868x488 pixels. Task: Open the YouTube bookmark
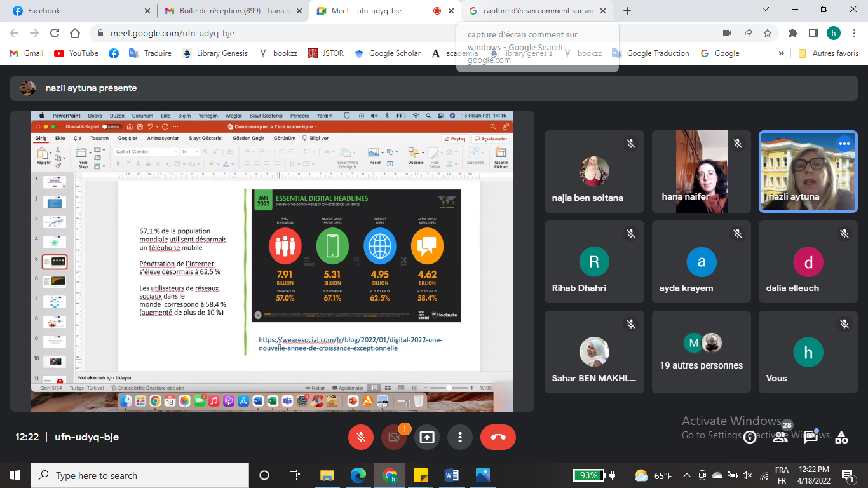[76, 53]
